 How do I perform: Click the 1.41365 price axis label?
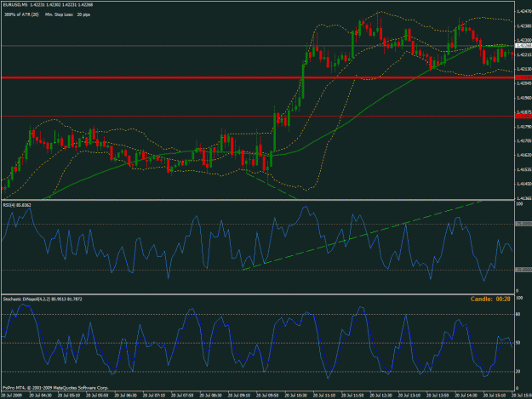click(x=524, y=198)
